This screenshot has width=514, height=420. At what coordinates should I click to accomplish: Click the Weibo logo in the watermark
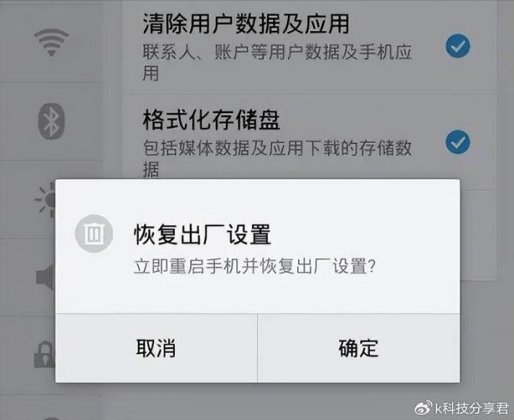coord(423,409)
